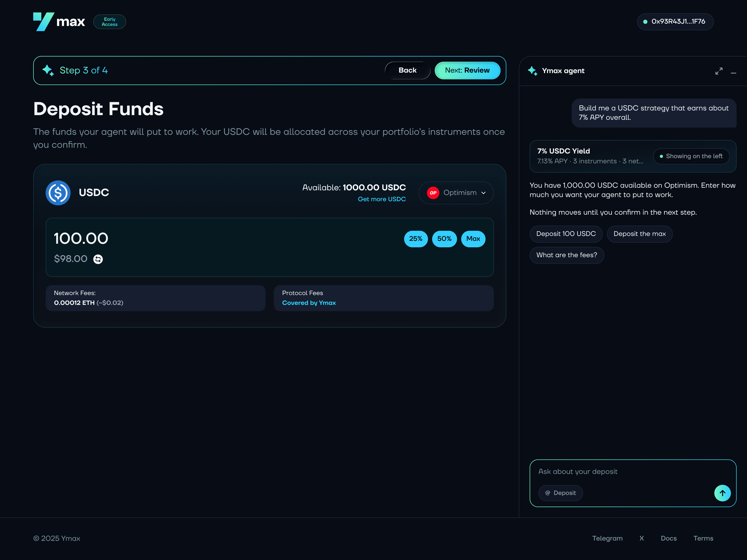Select the 25% amount chip

point(416,239)
